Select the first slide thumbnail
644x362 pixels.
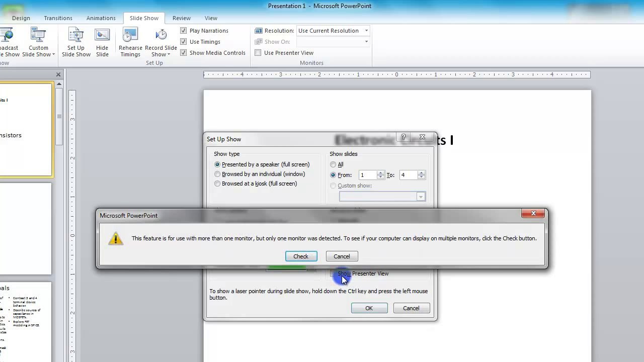point(26,130)
